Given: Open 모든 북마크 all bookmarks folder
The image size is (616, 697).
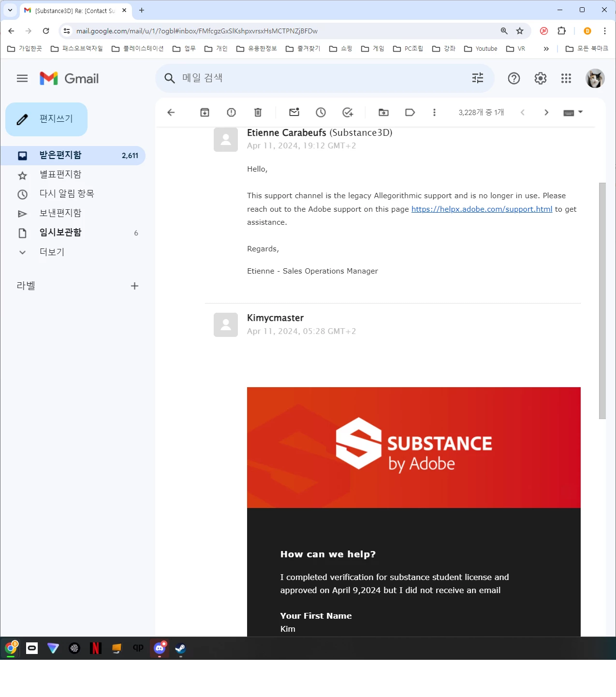Looking at the screenshot, I should tap(587, 49).
